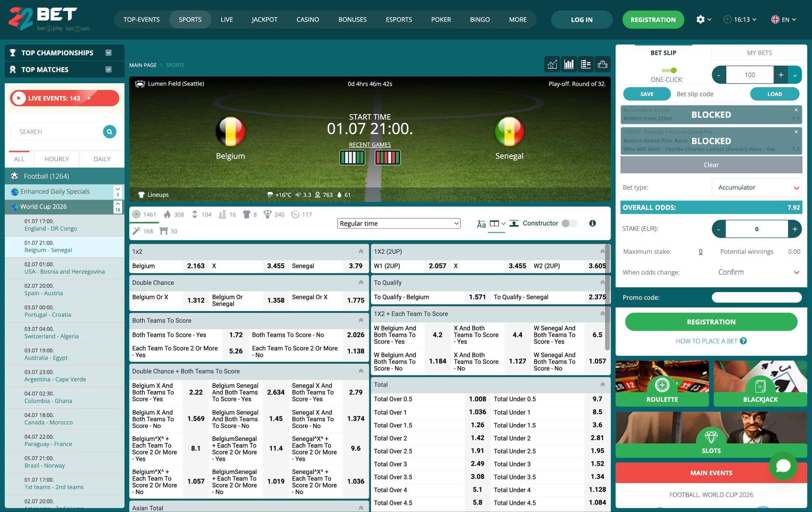This screenshot has width=812, height=512.
Task: Click the search magnifier button
Action: point(109,132)
